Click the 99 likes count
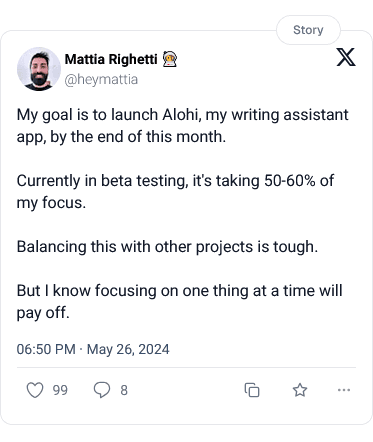This screenshot has width=373, height=442. tap(60, 390)
